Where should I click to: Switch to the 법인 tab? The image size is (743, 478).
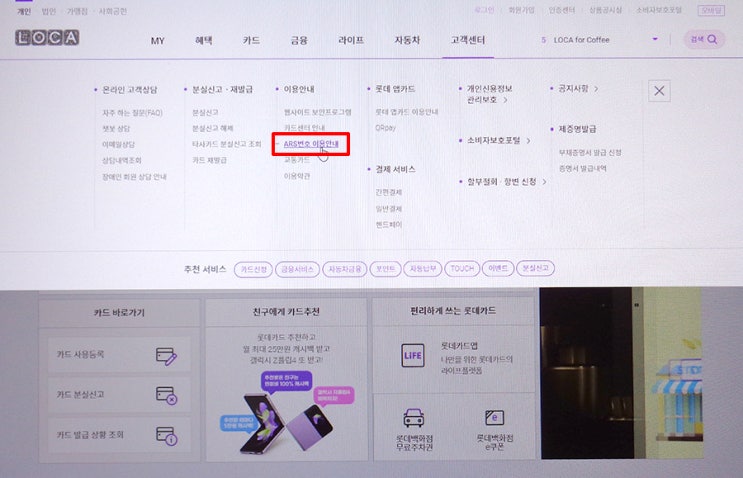48,11
